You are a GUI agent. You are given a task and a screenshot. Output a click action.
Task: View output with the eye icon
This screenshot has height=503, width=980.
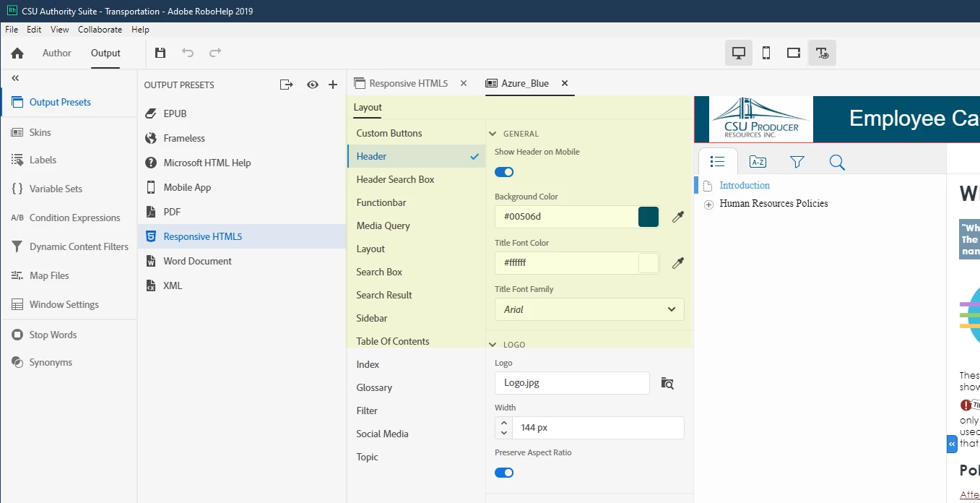[x=312, y=85]
